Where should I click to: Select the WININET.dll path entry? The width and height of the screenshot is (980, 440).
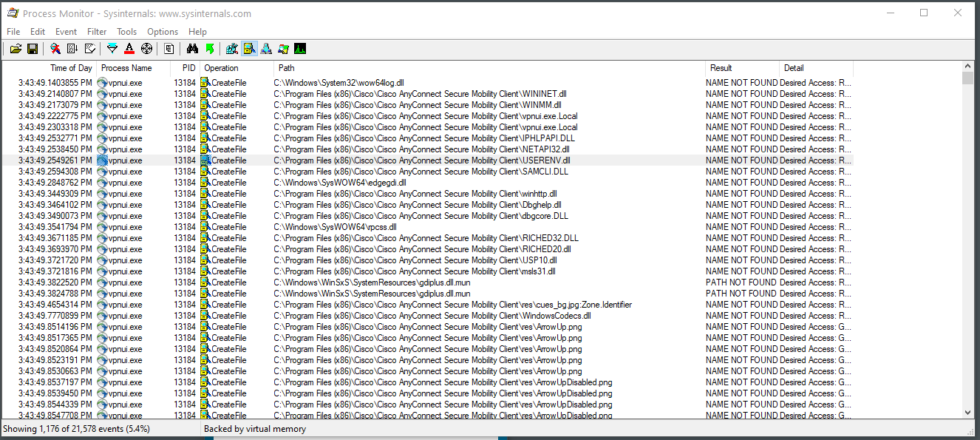point(420,94)
